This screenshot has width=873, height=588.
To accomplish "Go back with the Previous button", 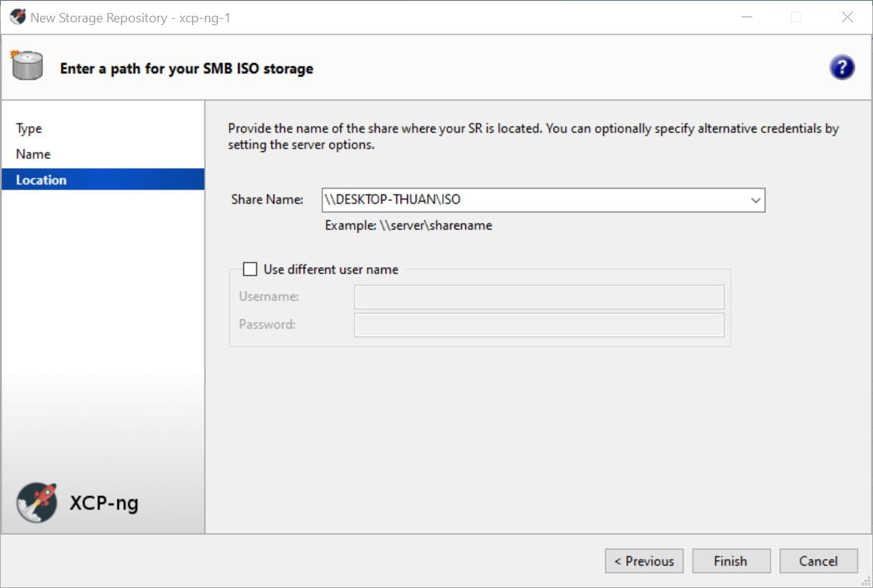I will (644, 561).
